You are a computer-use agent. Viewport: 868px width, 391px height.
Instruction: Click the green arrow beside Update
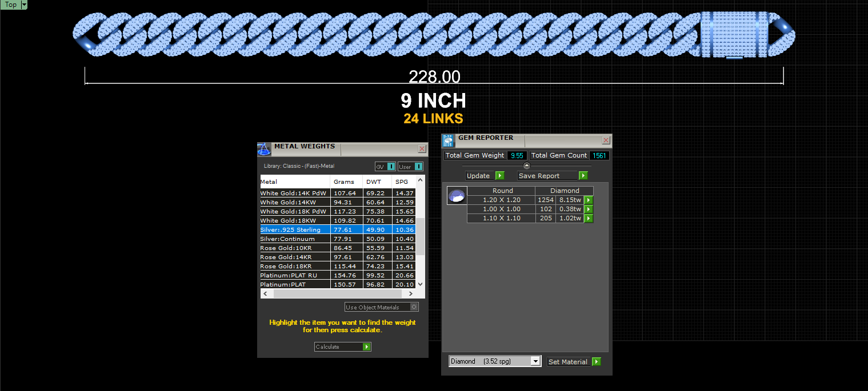click(499, 176)
